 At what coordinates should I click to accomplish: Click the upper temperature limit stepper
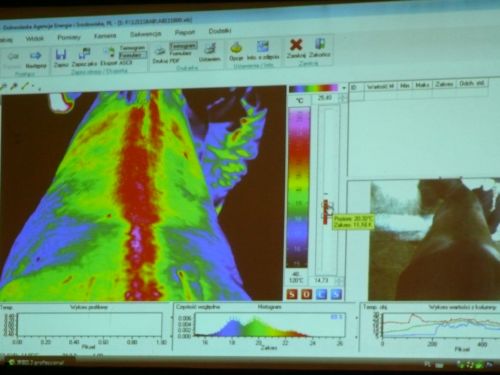tap(342, 98)
